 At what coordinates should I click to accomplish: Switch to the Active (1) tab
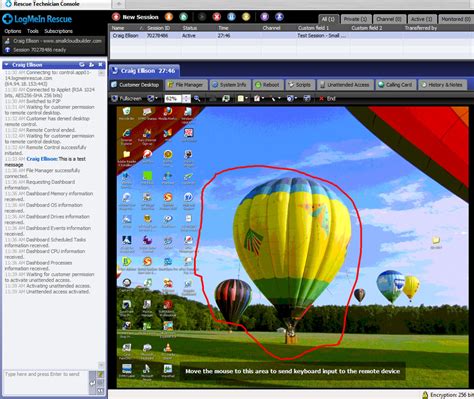tap(421, 19)
